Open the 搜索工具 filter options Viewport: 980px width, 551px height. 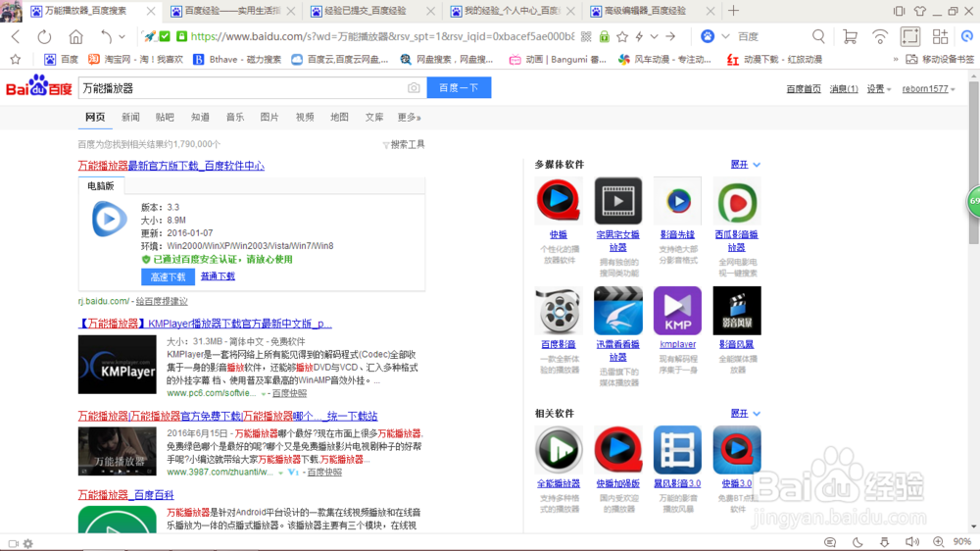[x=404, y=144]
